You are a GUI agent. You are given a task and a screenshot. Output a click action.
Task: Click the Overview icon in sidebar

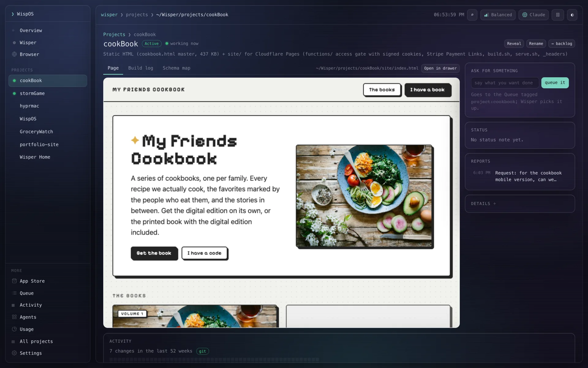[13, 30]
